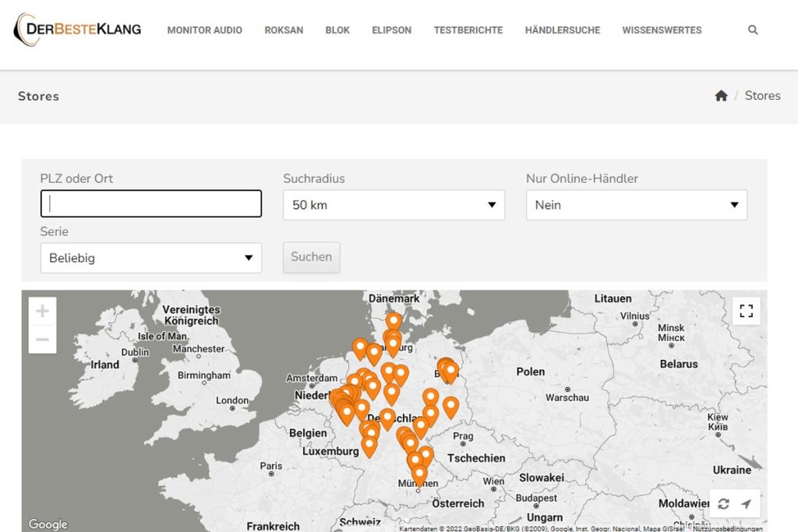Reset the map with refresh icon

click(724, 504)
